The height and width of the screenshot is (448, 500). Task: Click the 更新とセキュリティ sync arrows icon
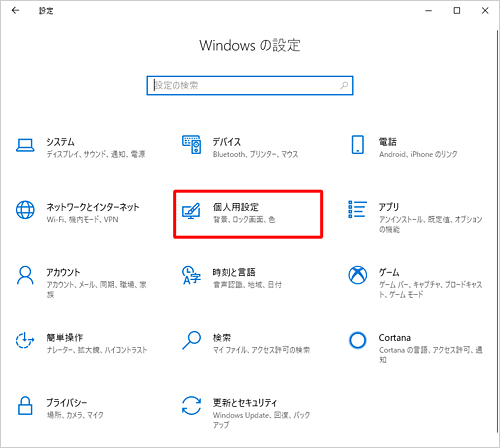click(191, 406)
